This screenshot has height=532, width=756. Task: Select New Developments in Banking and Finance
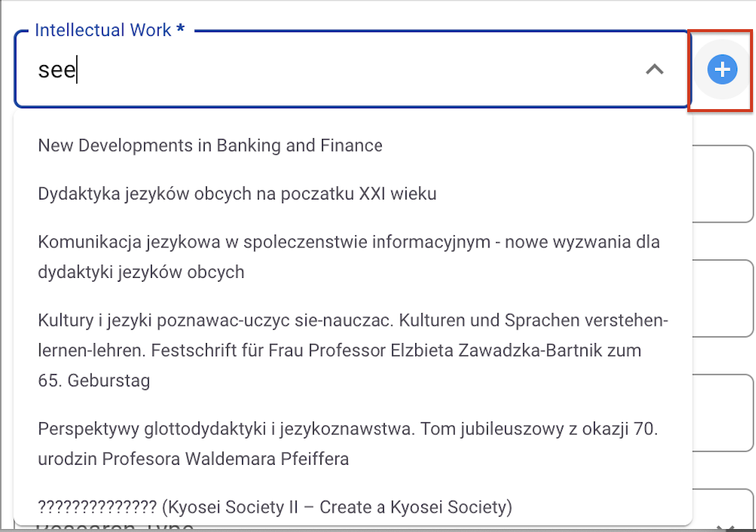(x=210, y=145)
